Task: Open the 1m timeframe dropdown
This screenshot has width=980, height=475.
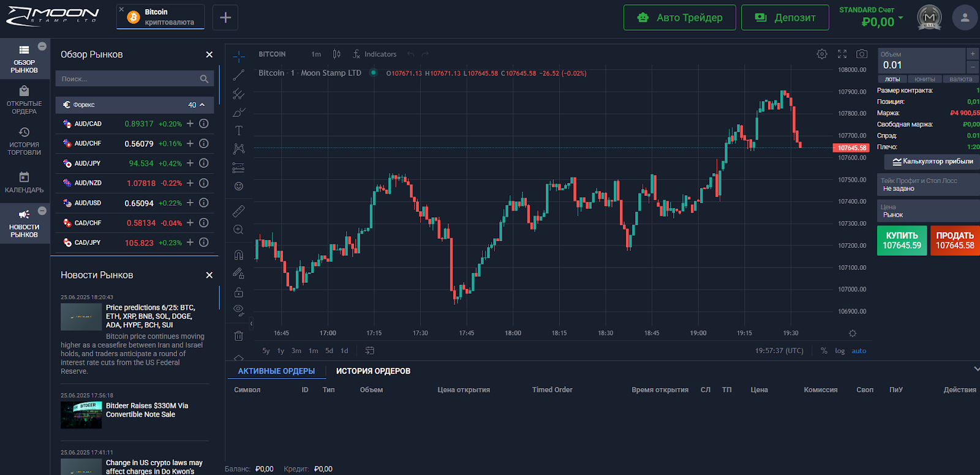Action: coord(316,54)
